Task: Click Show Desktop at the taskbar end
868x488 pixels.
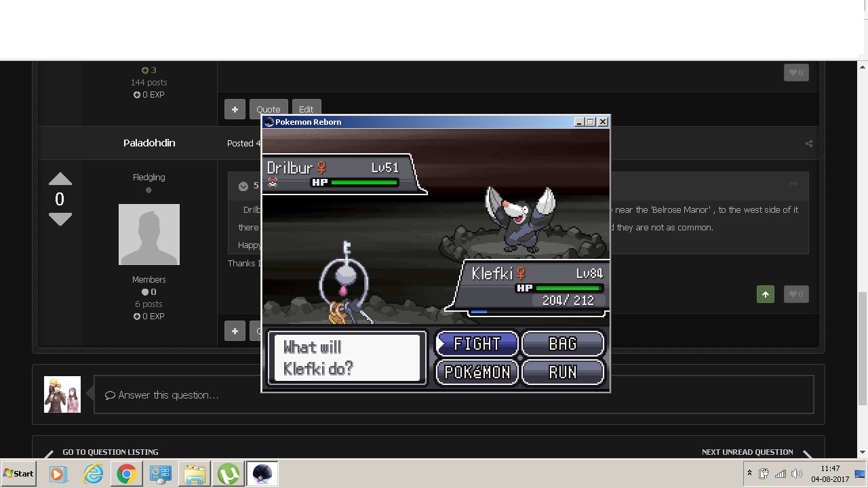Action: [860, 474]
